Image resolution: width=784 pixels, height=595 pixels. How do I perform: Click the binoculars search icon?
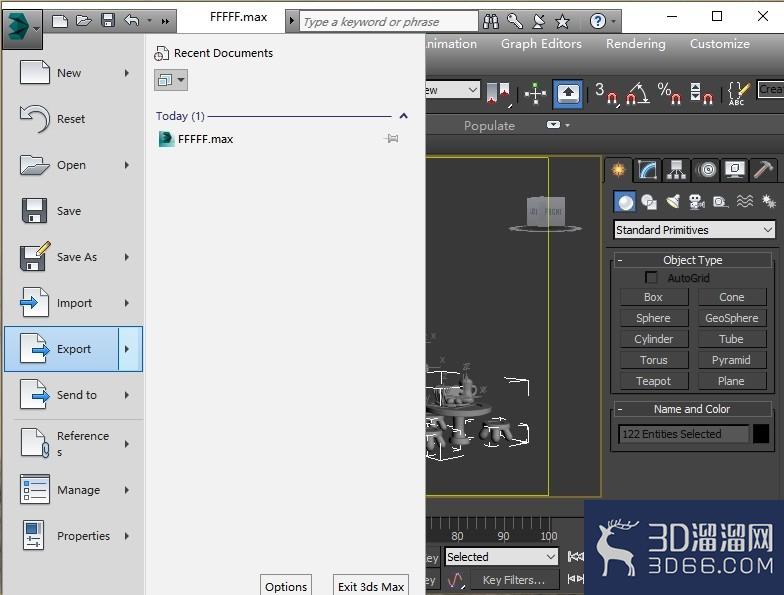click(490, 21)
